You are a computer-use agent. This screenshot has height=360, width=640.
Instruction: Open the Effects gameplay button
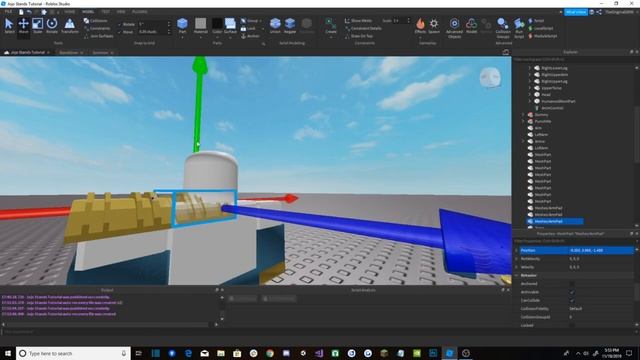click(420, 25)
